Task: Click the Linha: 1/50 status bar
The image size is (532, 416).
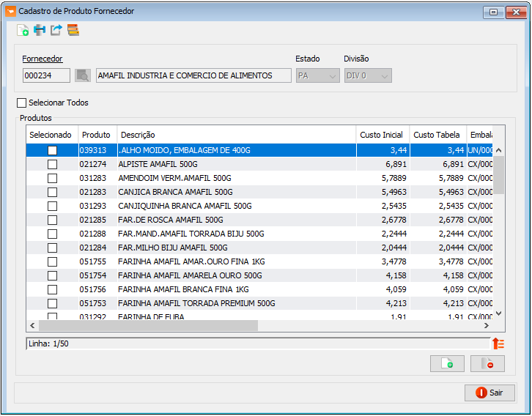Action: tap(258, 343)
